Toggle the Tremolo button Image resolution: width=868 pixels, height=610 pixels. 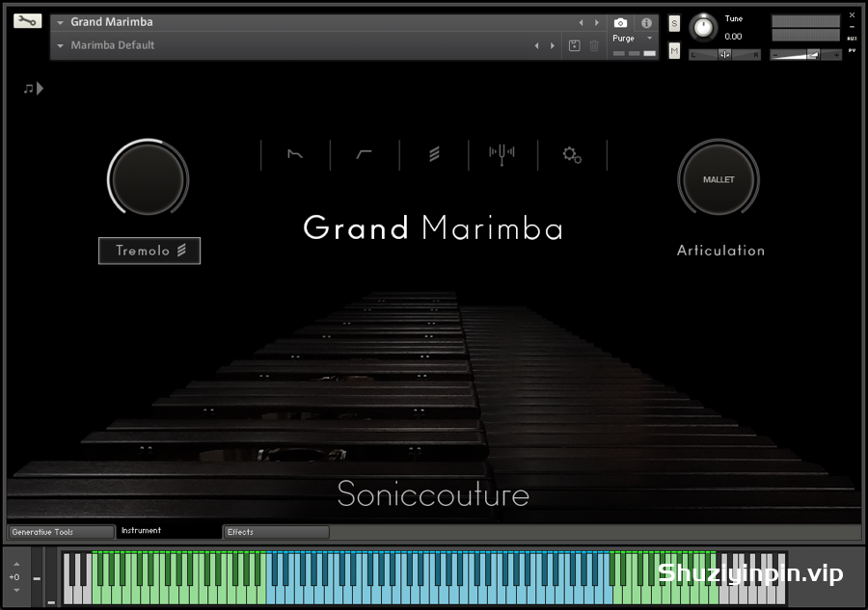pyautogui.click(x=149, y=251)
